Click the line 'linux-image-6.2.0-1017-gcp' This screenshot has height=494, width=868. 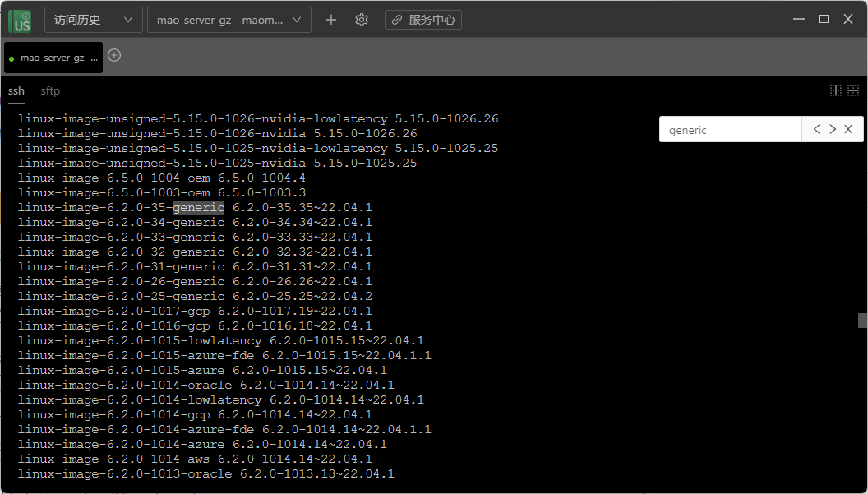[195, 312]
